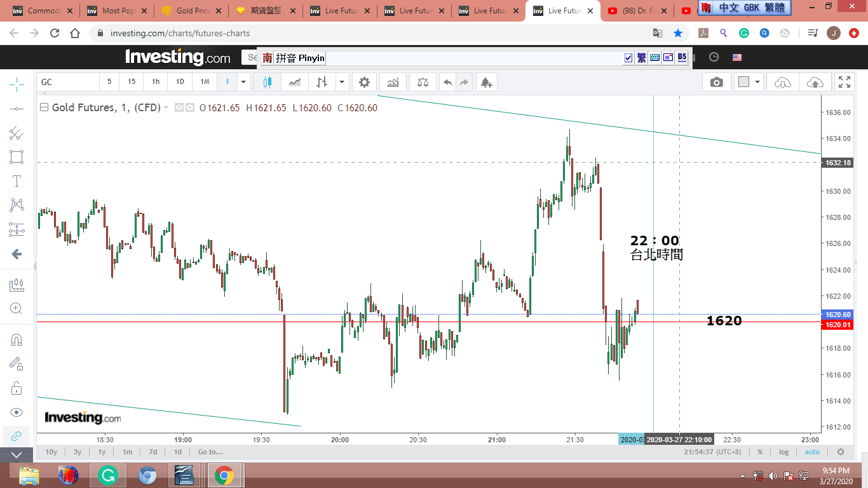Open the indicators panel
The height and width of the screenshot is (488, 868).
click(x=393, y=82)
